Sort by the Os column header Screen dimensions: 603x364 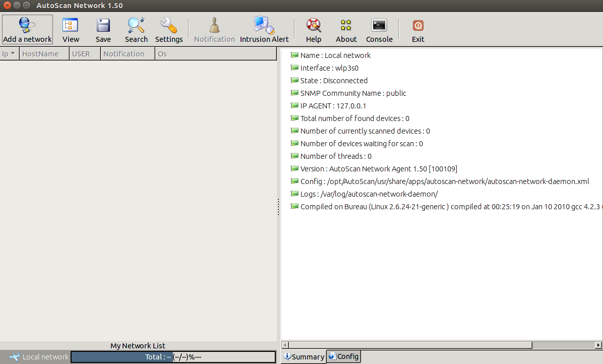[216, 54]
